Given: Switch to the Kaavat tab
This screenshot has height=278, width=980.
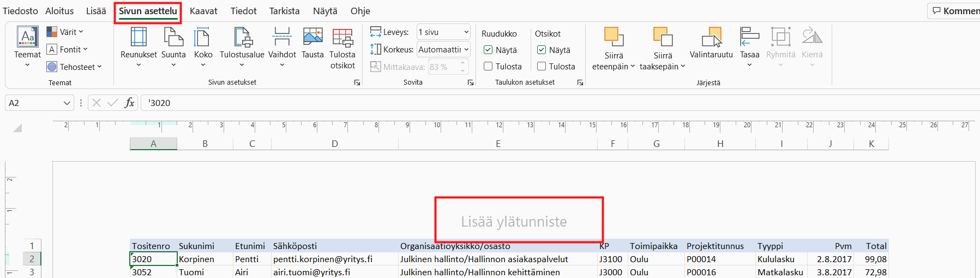Looking at the screenshot, I should click(203, 11).
